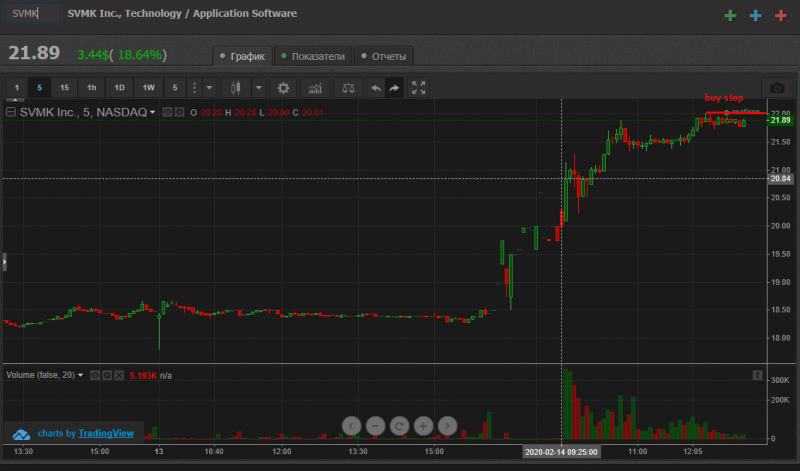Click the candlestick chart style icon
The height and width of the screenshot is (471, 800).
tap(235, 88)
